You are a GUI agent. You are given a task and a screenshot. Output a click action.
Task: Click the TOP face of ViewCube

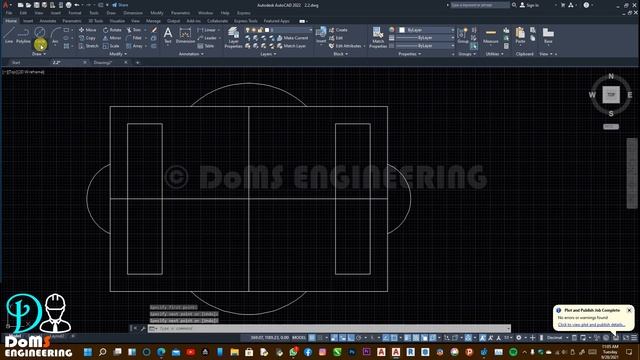click(x=611, y=94)
